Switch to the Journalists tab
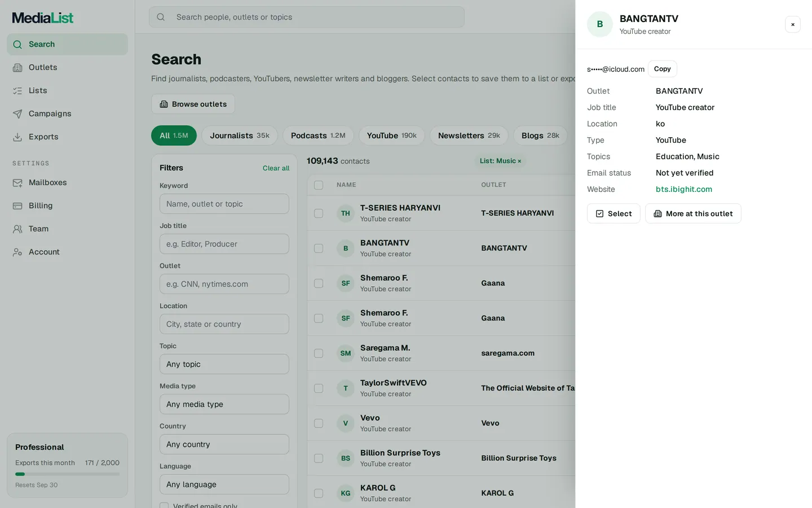This screenshot has height=508, width=812. [240, 135]
